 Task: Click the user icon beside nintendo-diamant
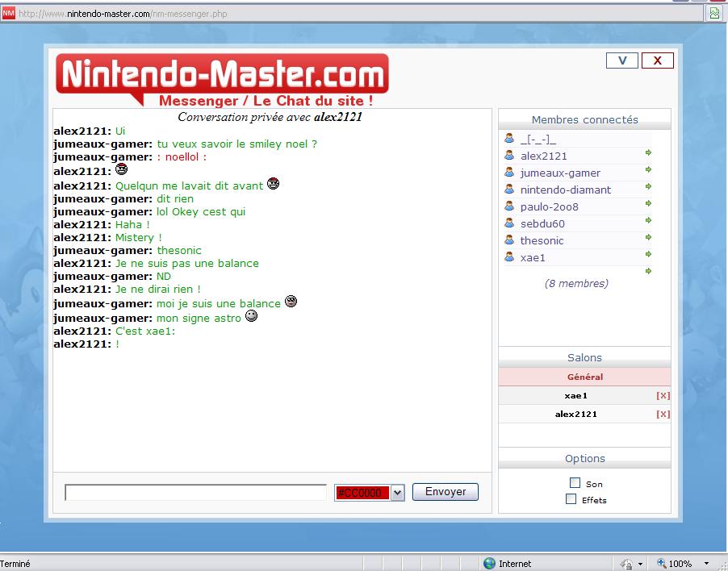(x=509, y=189)
